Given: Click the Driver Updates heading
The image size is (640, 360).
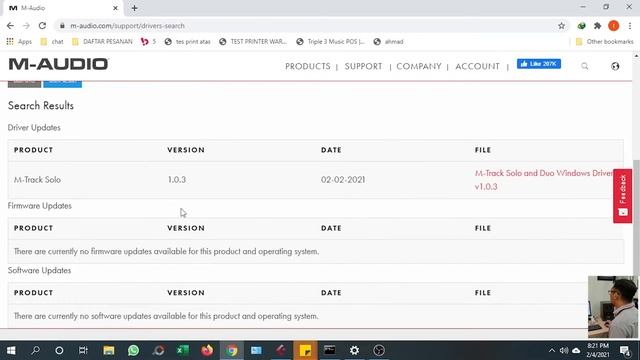Looking at the screenshot, I should (x=34, y=127).
